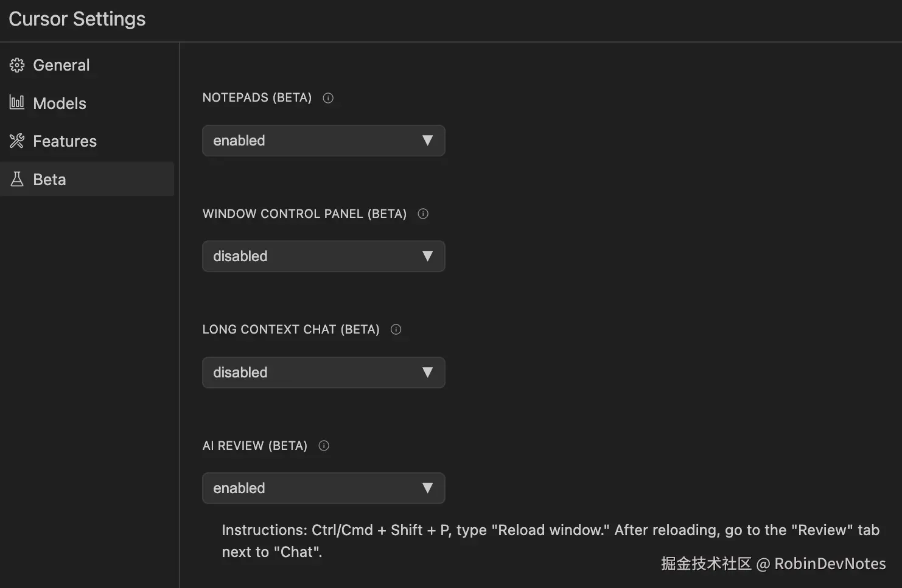Click the Features tools icon
The width and height of the screenshot is (902, 588).
17,141
